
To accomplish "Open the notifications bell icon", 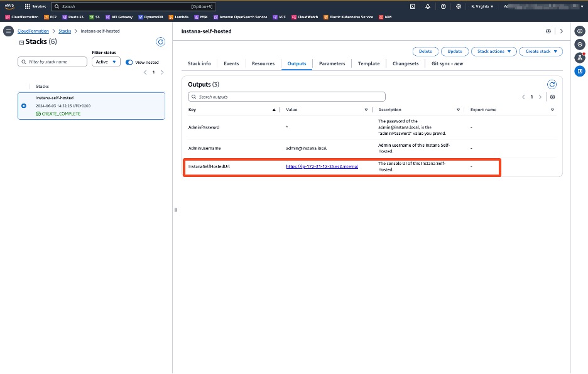I will coord(428,6).
